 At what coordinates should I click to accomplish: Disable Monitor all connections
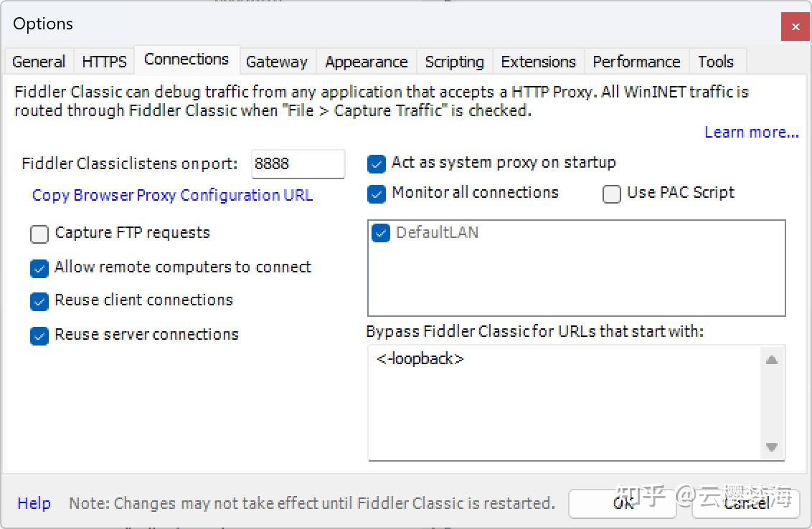(376, 194)
